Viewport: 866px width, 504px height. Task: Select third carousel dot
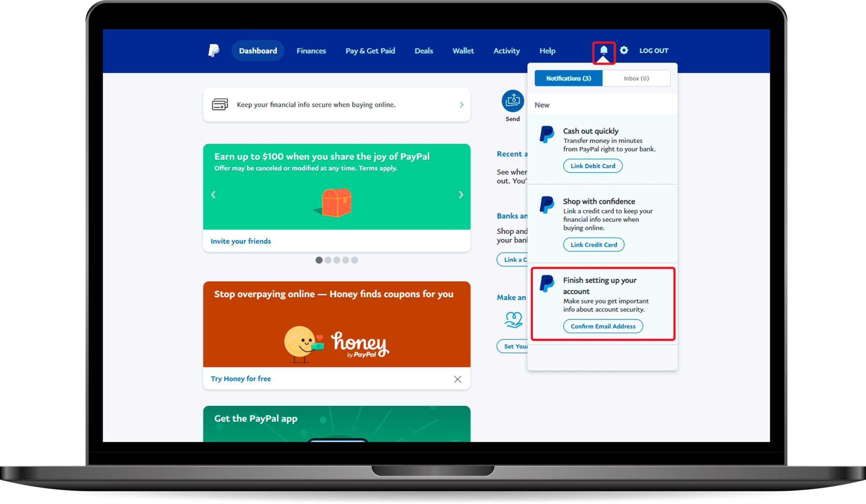click(x=337, y=260)
